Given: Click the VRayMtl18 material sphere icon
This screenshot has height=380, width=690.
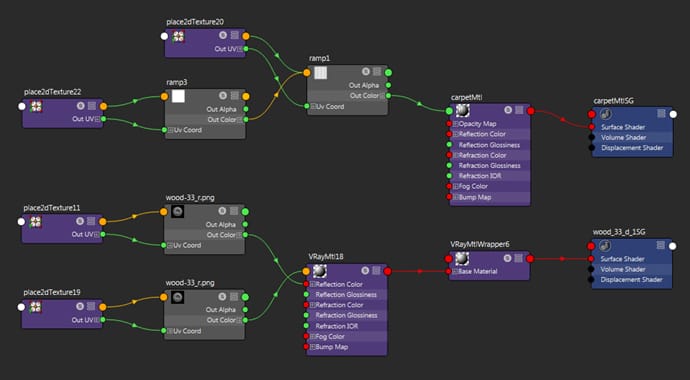Looking at the screenshot, I should click(x=320, y=271).
